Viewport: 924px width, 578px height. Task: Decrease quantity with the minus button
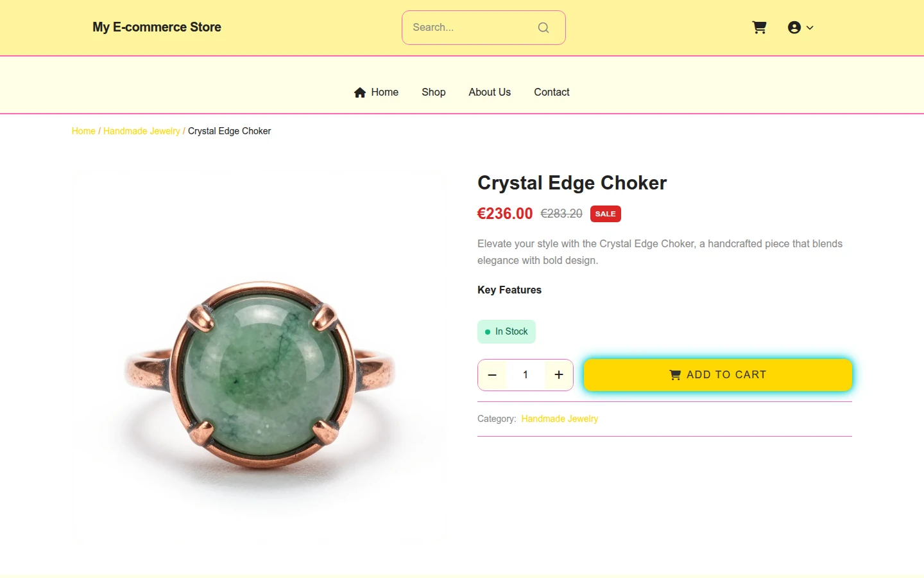[x=492, y=375]
